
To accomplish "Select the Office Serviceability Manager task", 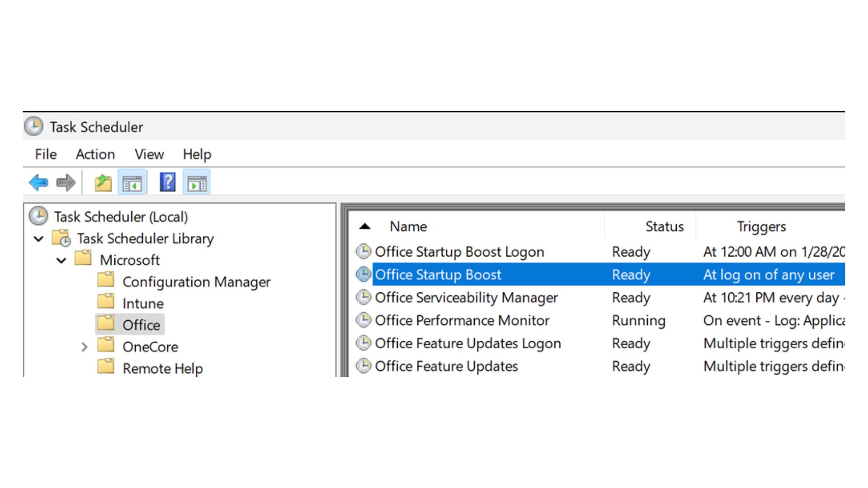I will click(466, 297).
